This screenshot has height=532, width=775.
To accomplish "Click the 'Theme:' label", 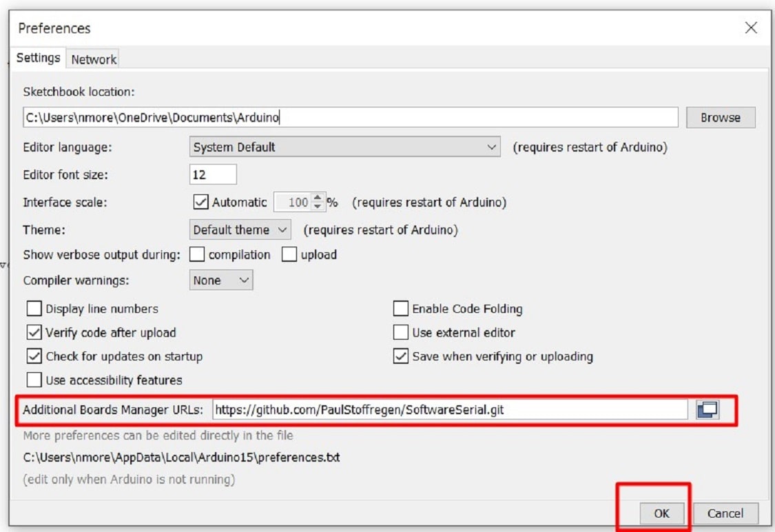I will point(45,230).
